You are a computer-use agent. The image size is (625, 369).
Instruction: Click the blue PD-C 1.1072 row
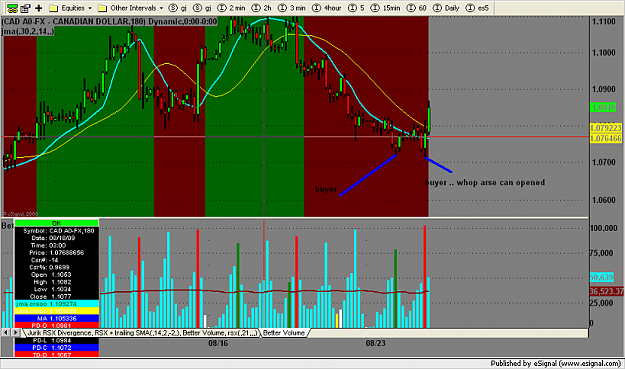coord(57,347)
